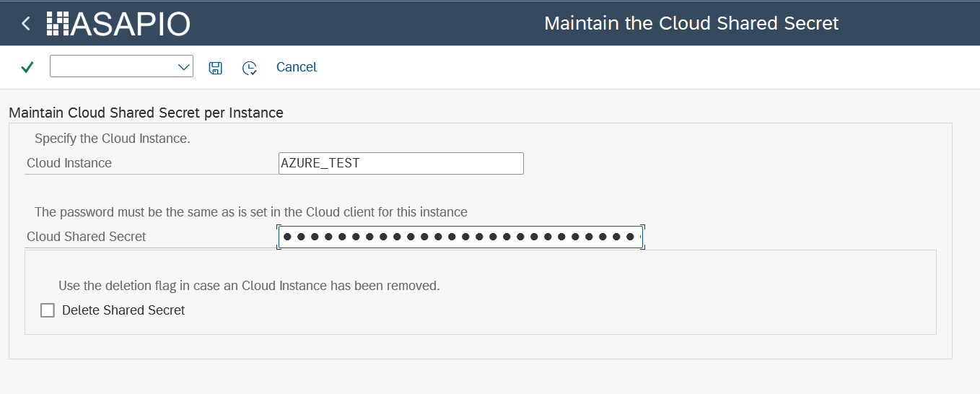
Task: Click the Maintain the Cloud Shared Secret title
Action: [691, 23]
